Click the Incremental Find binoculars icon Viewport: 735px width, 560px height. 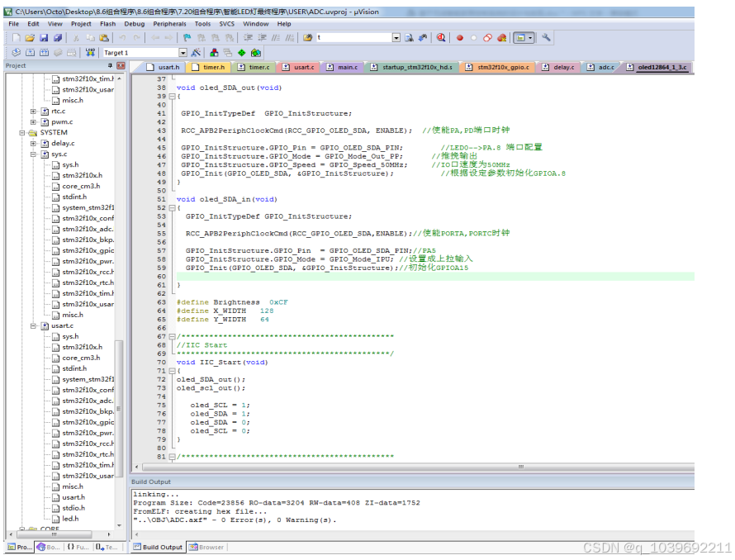[x=423, y=37]
